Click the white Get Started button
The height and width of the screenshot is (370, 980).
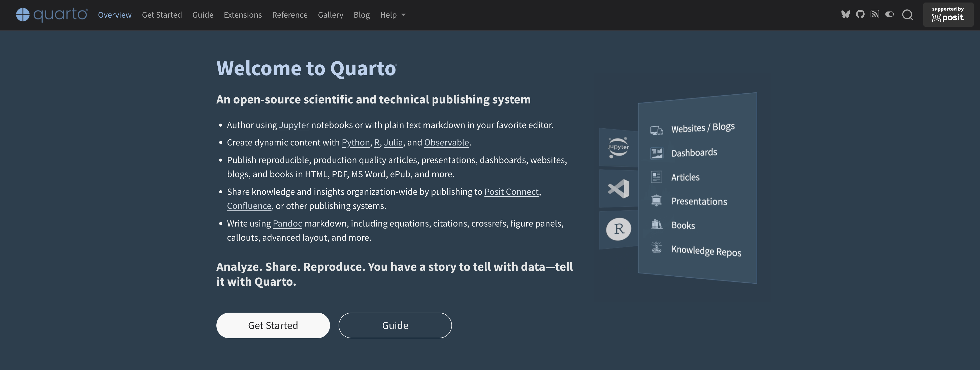273,325
